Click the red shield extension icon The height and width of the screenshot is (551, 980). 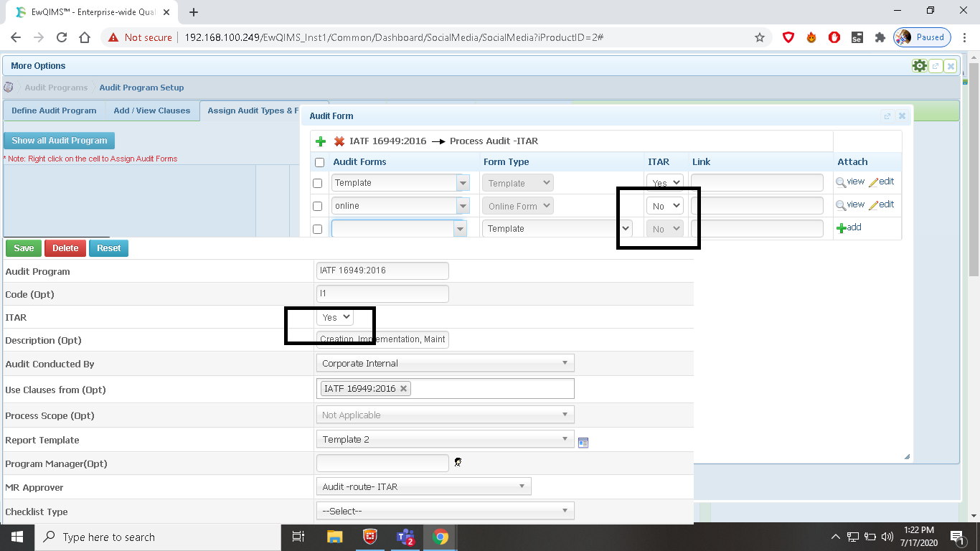[x=788, y=37]
